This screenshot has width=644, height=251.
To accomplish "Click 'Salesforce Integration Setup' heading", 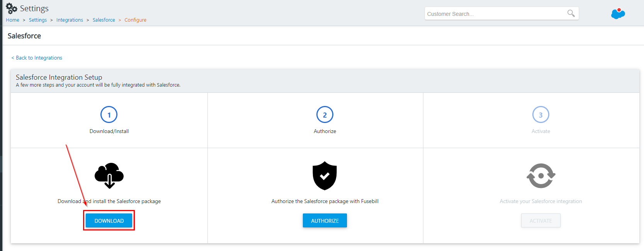I will point(59,77).
